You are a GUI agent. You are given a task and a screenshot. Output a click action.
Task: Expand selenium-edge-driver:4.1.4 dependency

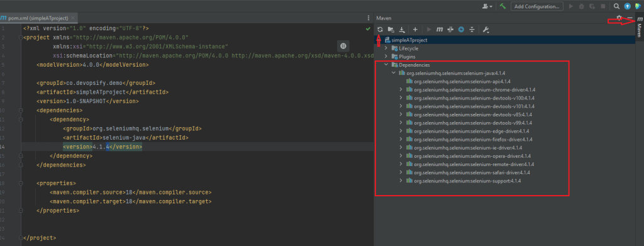coord(401,131)
